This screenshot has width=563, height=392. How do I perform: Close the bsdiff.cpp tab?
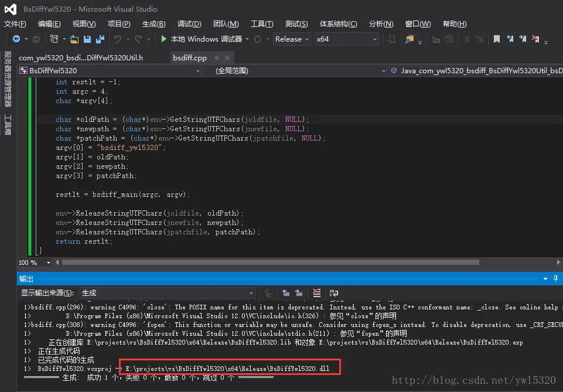pyautogui.click(x=227, y=58)
